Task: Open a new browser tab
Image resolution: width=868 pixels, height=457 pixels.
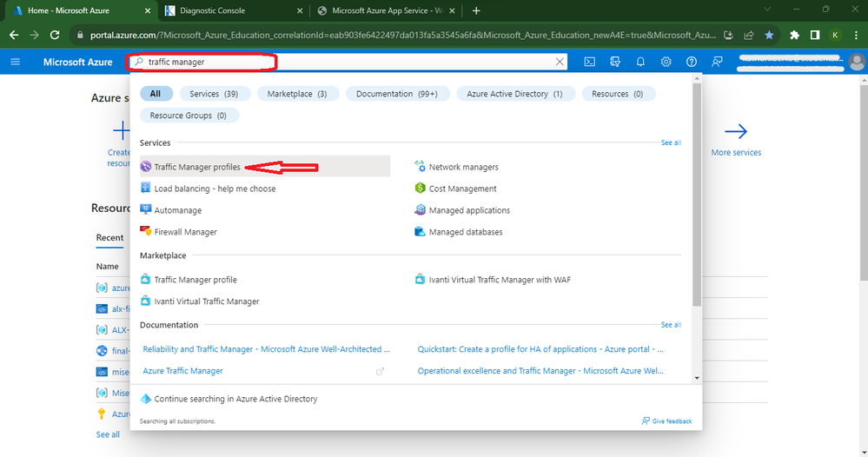Action: [x=476, y=10]
